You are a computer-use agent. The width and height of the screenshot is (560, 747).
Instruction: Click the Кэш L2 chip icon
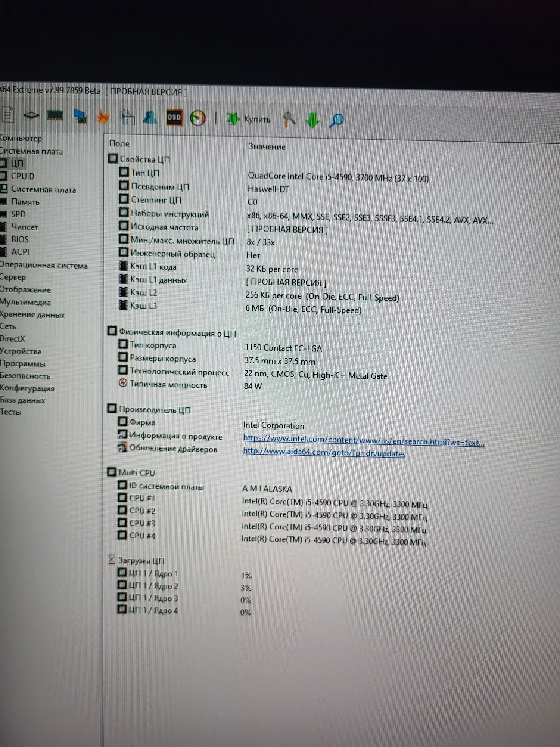coord(123,292)
